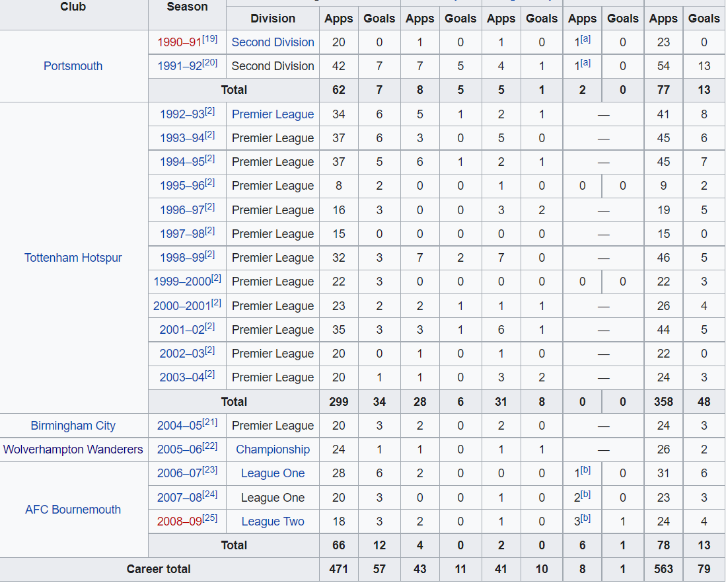The height and width of the screenshot is (583, 728).
Task: Select career total goals value 79
Action: (x=704, y=569)
